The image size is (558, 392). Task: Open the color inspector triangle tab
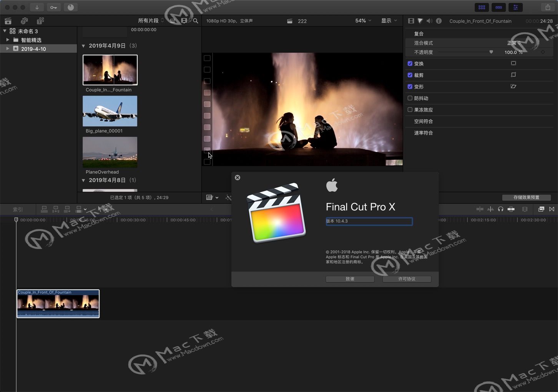[420, 21]
